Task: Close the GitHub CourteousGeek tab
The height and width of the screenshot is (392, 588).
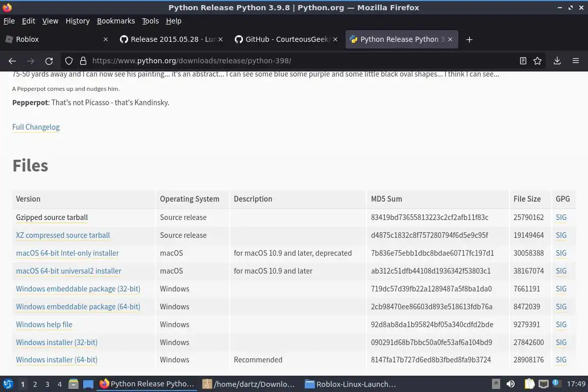Action: coord(335,39)
